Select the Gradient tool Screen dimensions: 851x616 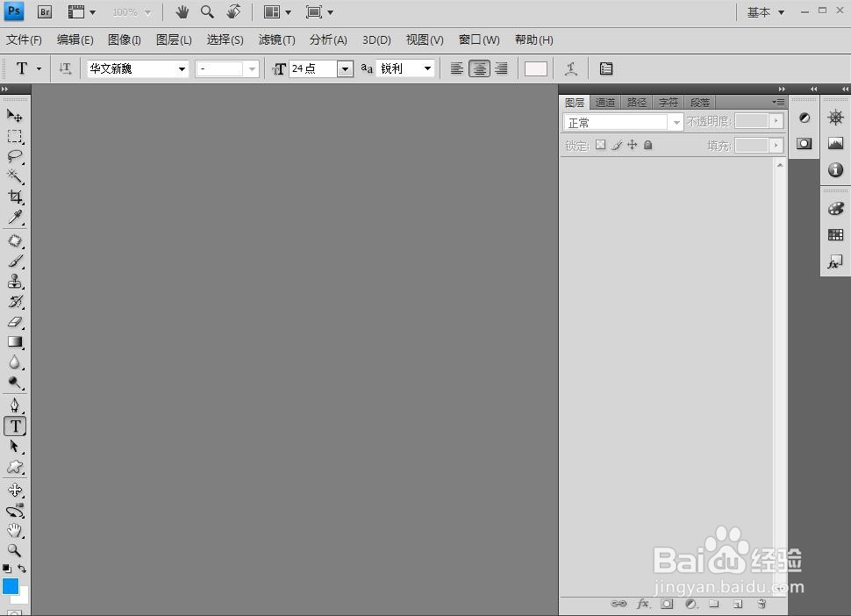[x=15, y=342]
